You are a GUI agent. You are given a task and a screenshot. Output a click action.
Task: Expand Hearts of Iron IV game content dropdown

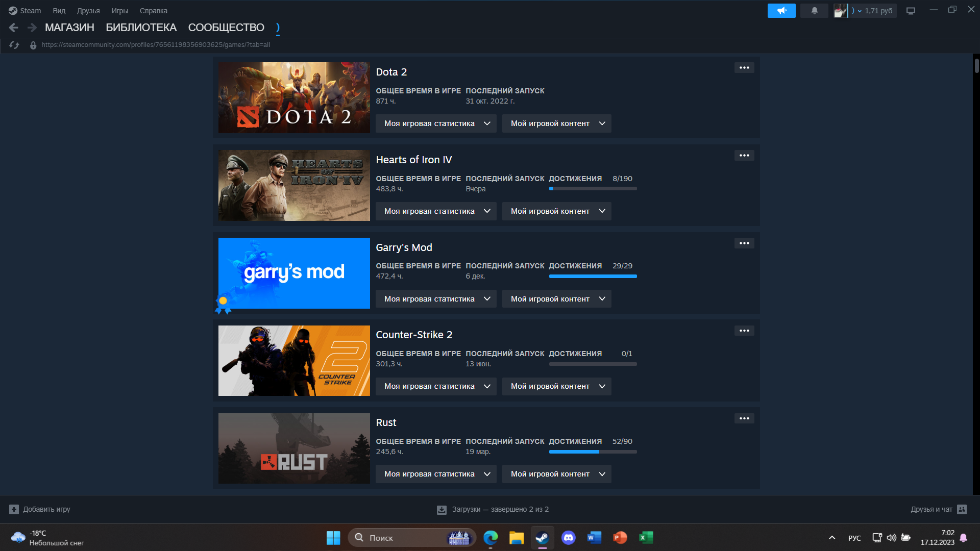(x=556, y=211)
